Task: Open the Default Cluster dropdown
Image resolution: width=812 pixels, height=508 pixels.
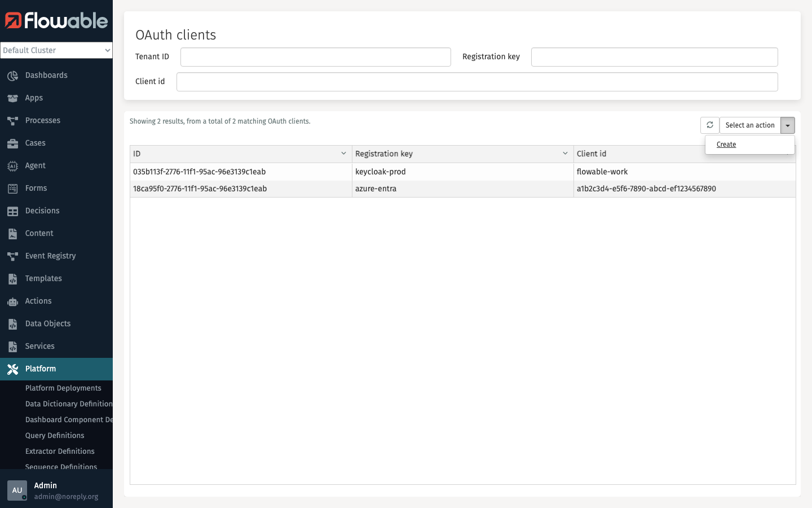Action: click(x=56, y=50)
